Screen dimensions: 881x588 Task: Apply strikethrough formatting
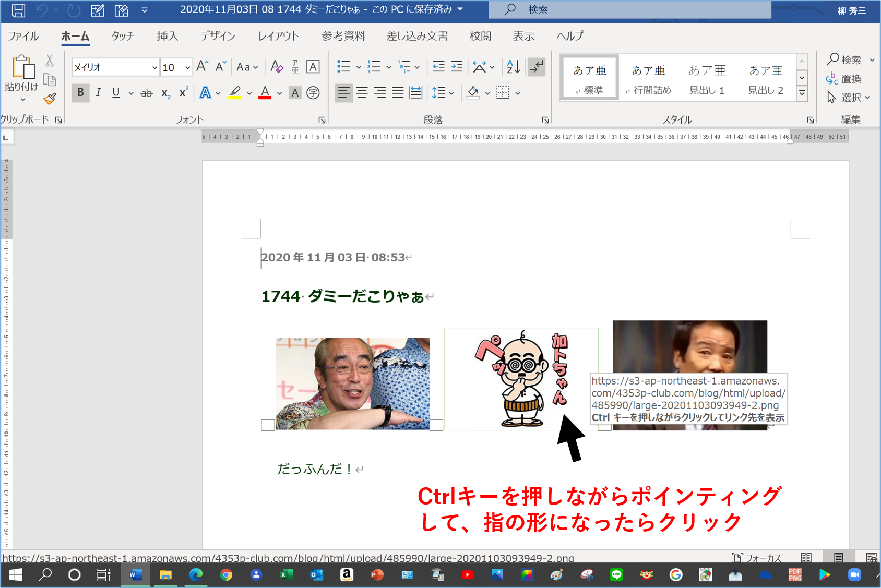point(147,93)
